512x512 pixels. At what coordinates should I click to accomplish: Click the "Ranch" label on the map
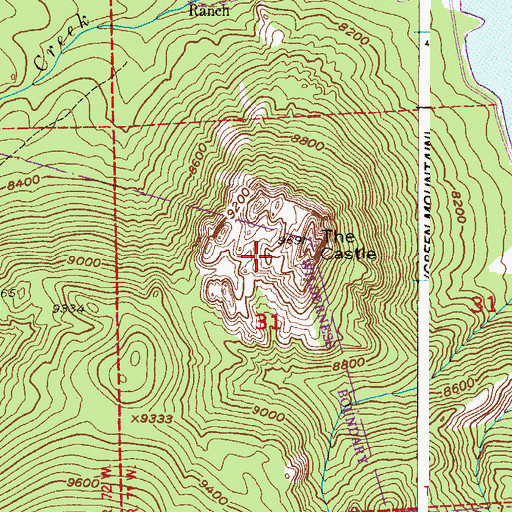coord(209,10)
